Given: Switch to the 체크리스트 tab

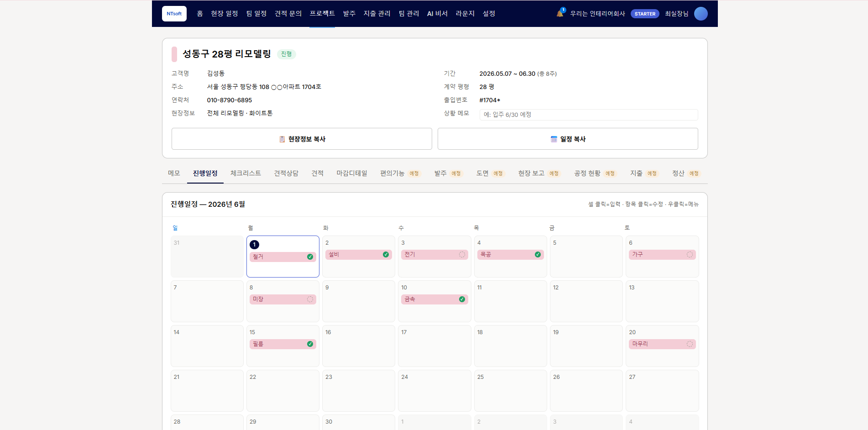Looking at the screenshot, I should (x=246, y=173).
